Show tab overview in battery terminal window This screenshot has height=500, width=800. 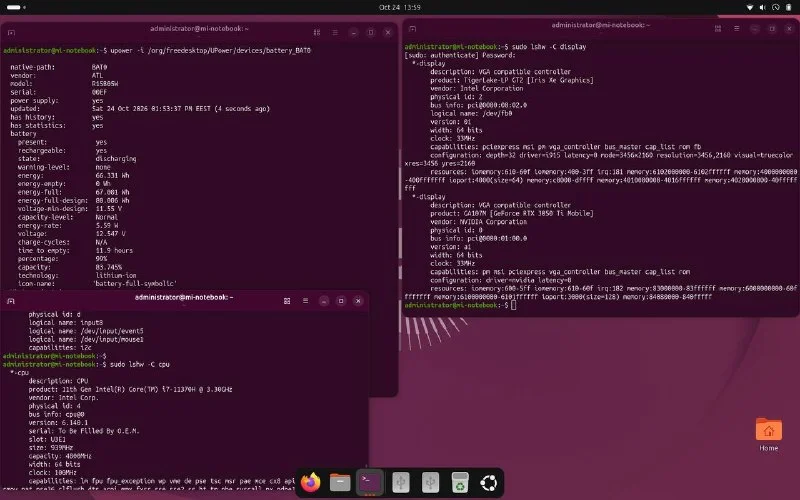(x=317, y=33)
